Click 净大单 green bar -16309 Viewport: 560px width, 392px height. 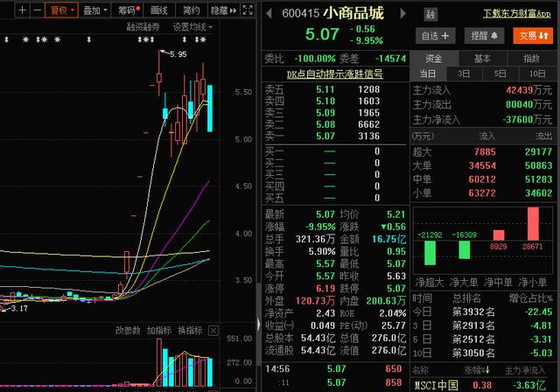pos(465,249)
